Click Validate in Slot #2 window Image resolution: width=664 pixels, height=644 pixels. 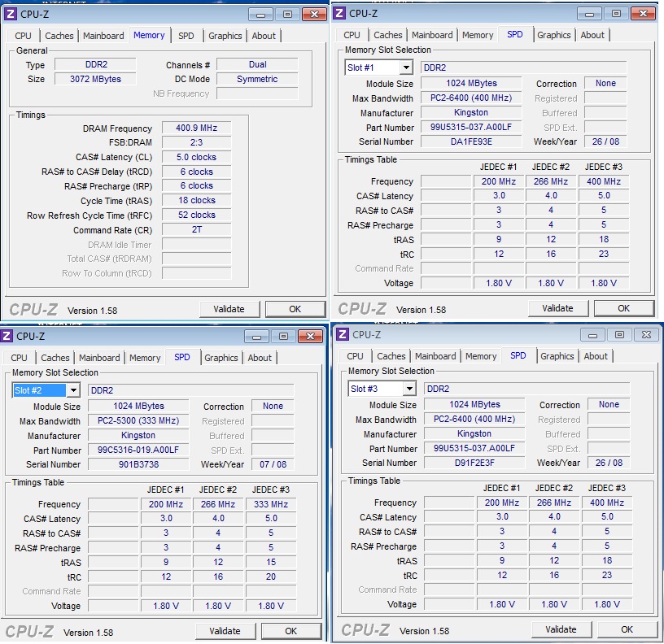(225, 631)
